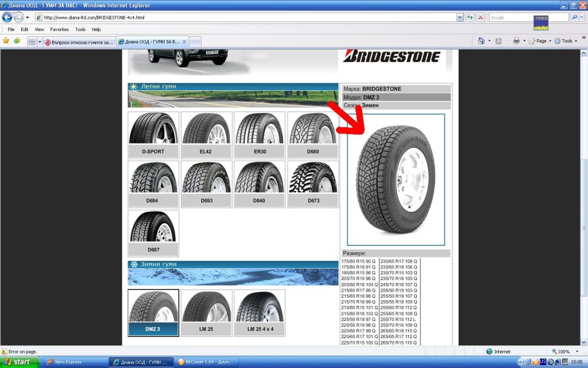Viewport: 588px width, 368px height.
Task: Open the Favorites Center star icon
Action: click(x=6, y=41)
